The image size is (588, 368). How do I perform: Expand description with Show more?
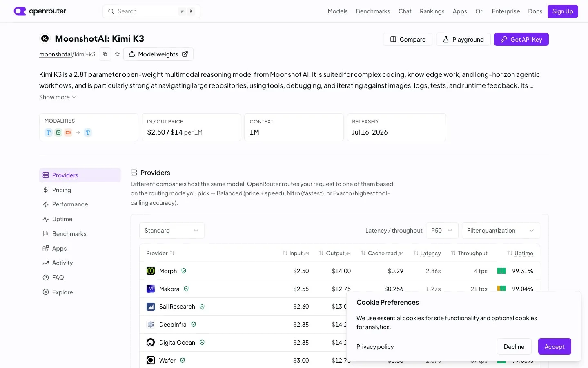(58, 97)
